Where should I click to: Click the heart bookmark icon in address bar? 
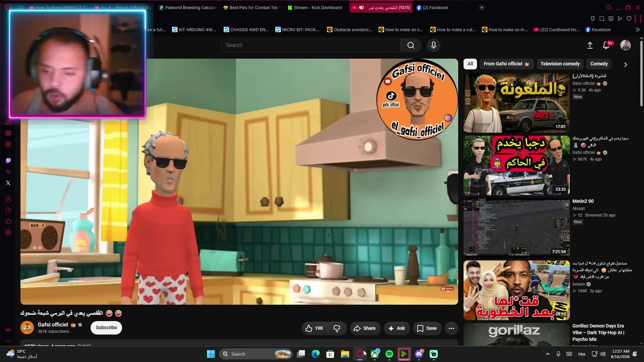(x=629, y=19)
